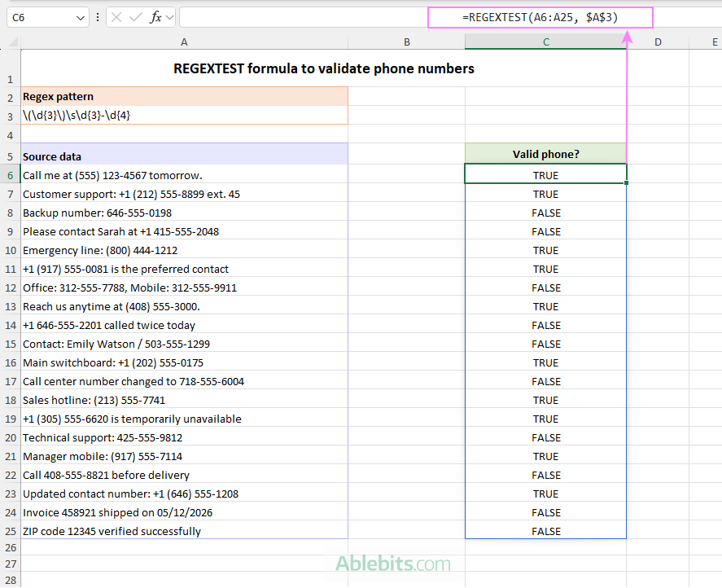Screen dimensions: 722x588
Task: Click cell 'Invoice 458921 shipped on 05/12/2026'
Action: click(x=184, y=513)
